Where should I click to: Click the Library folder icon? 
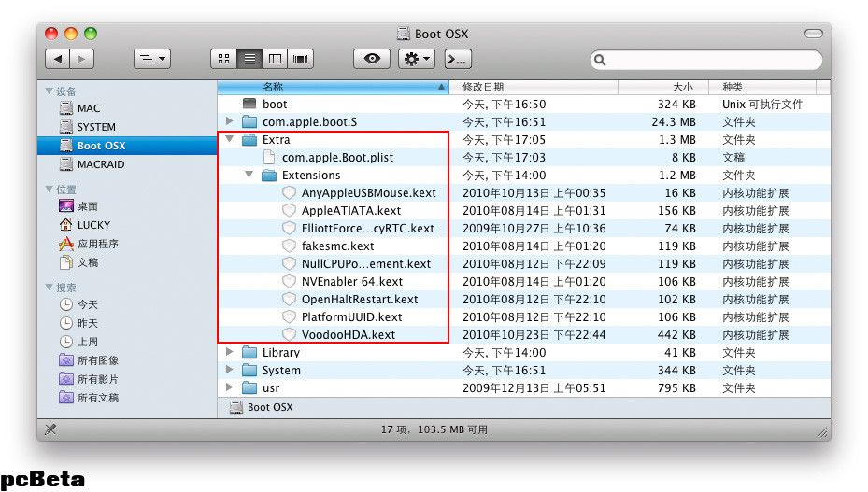coord(249,352)
